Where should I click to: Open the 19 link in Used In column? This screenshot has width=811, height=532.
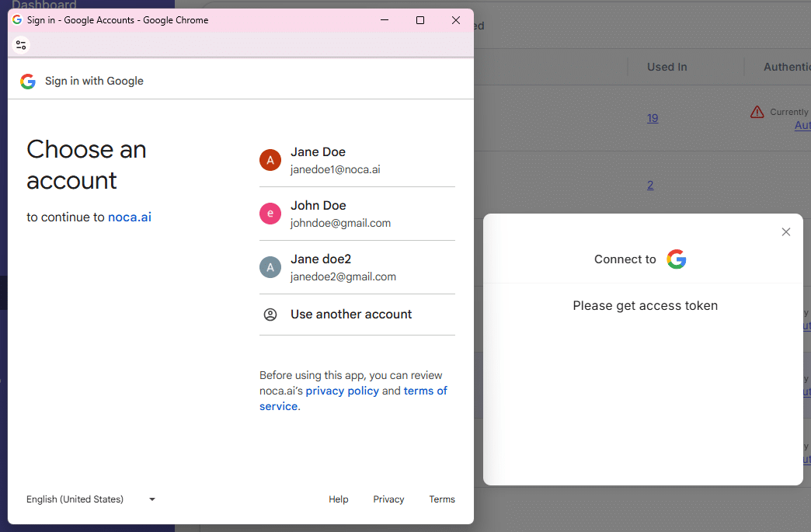[x=653, y=118]
